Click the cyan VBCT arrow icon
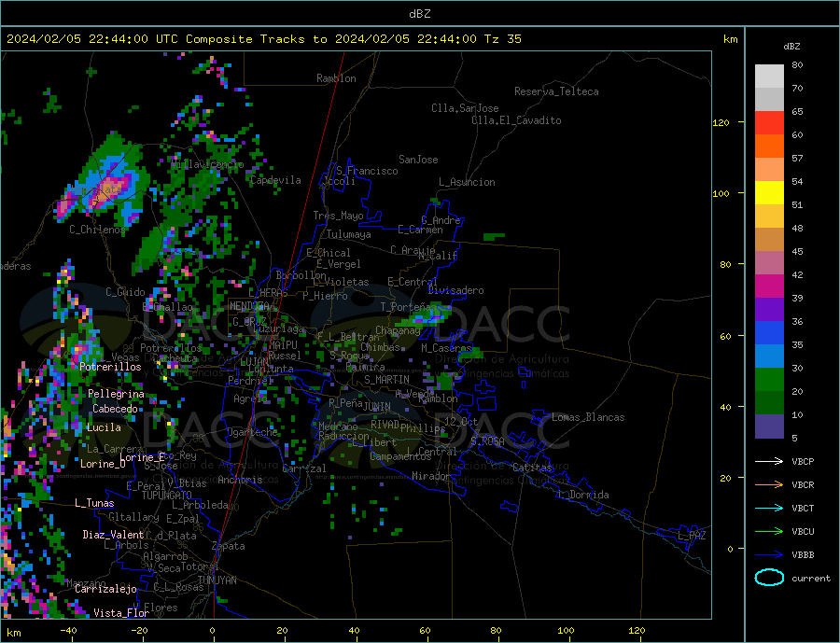 click(x=769, y=508)
